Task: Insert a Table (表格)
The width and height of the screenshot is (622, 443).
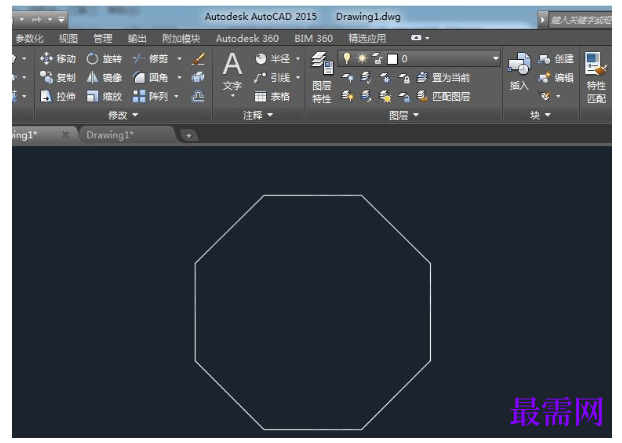Action: (x=272, y=96)
